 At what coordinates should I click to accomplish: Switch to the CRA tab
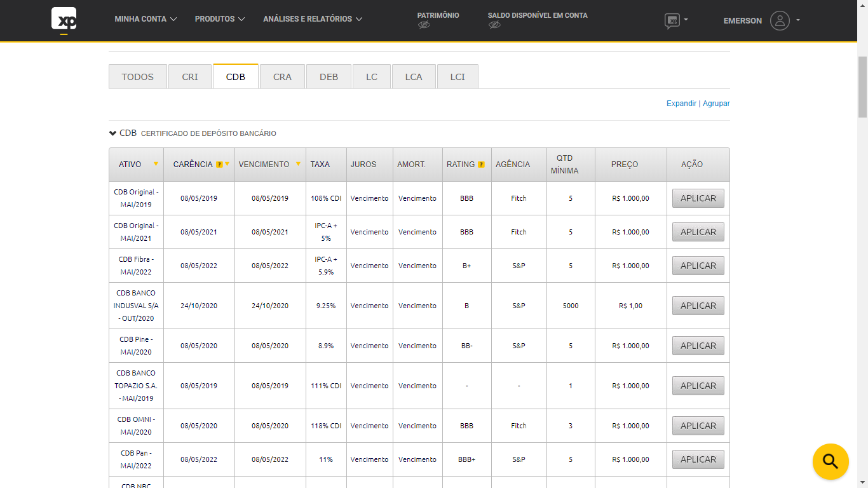point(282,77)
